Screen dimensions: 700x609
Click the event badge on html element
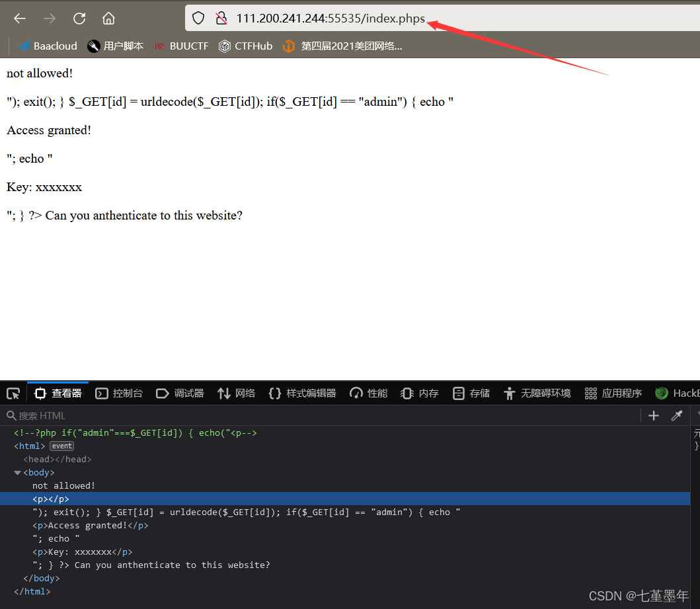(x=61, y=446)
